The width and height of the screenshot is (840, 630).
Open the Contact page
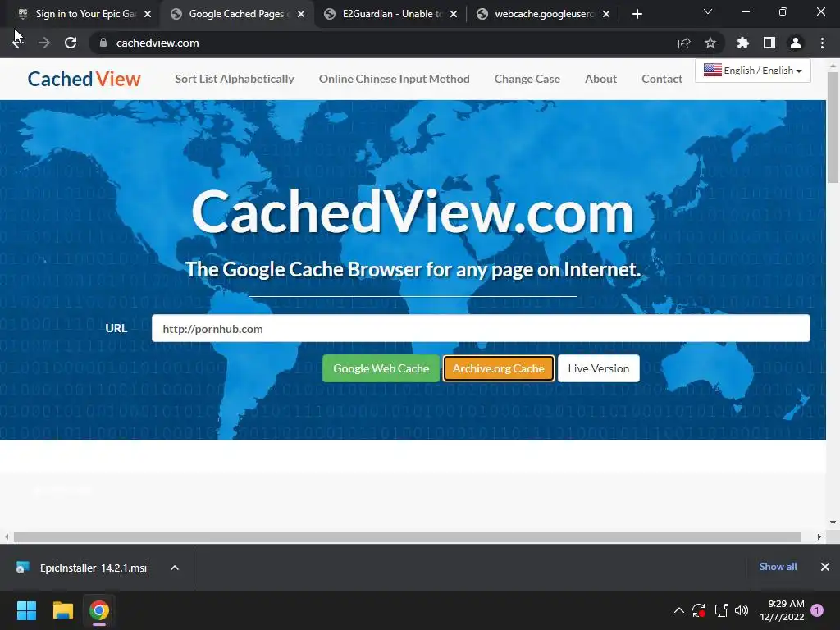pos(662,79)
